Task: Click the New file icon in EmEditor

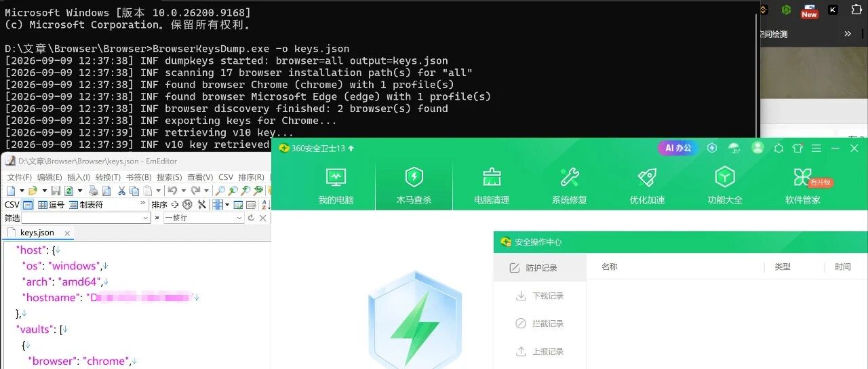Action: click(11, 191)
